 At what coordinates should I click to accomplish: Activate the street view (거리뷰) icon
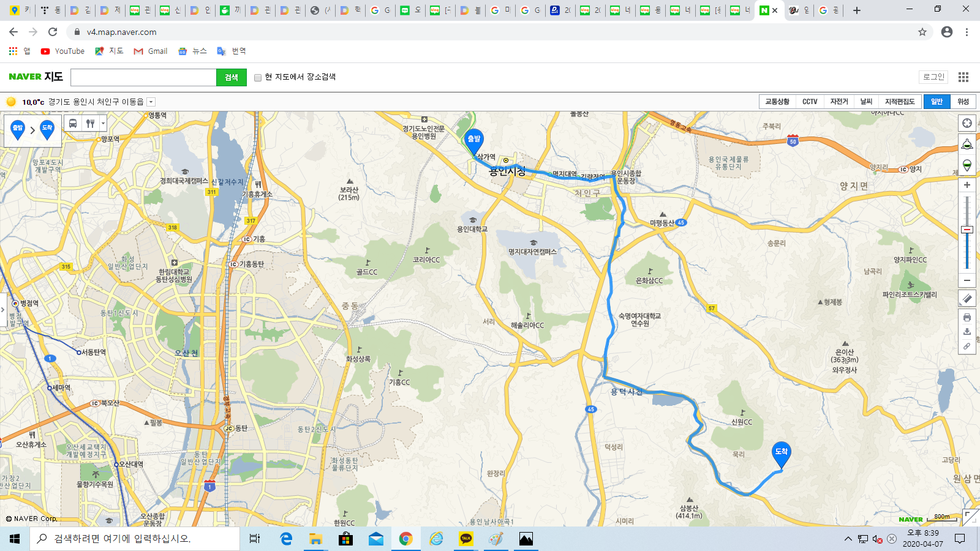pyautogui.click(x=967, y=144)
